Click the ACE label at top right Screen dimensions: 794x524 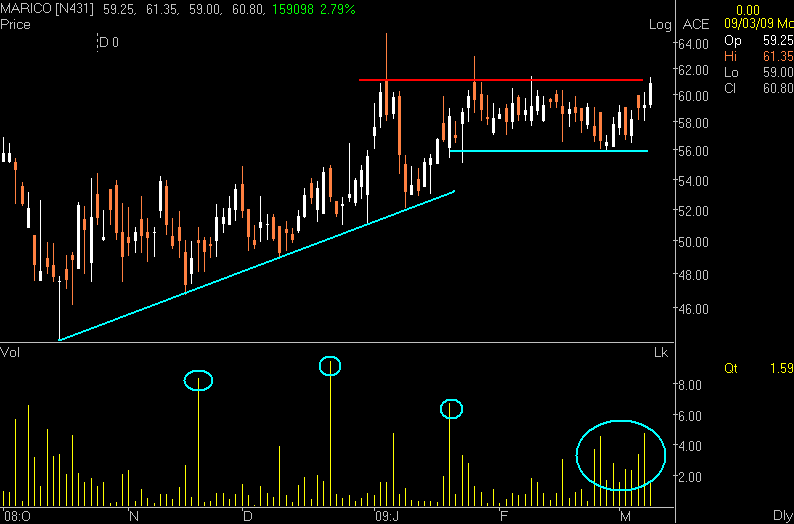(696, 25)
